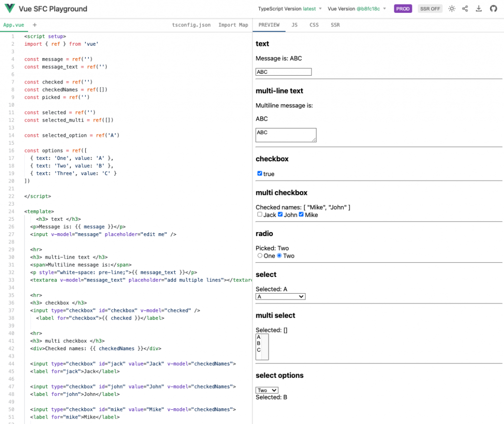
Task: Choose option B in multi select list
Action: [259, 343]
